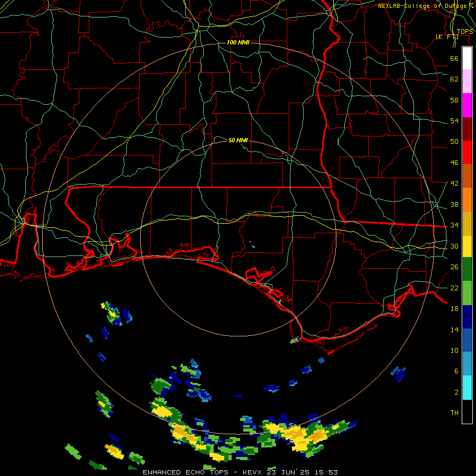The width and height of the screenshot is (476, 476).
Task: Click the 66 legend value
Action: pyautogui.click(x=454, y=58)
